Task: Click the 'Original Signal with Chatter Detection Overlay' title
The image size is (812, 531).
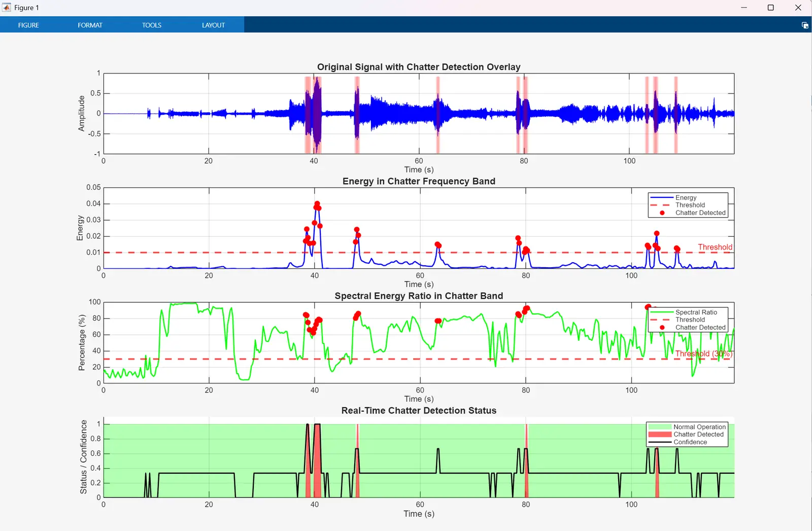Action: pyautogui.click(x=419, y=67)
